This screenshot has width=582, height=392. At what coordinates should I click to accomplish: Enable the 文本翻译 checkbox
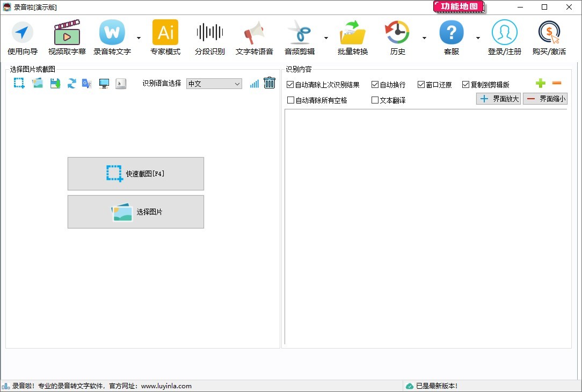(375, 100)
